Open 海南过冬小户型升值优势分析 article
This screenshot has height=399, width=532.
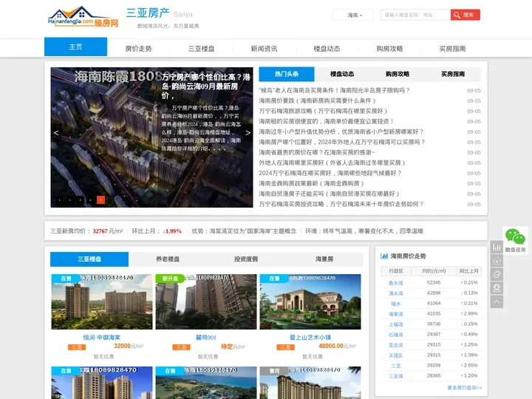point(341,132)
